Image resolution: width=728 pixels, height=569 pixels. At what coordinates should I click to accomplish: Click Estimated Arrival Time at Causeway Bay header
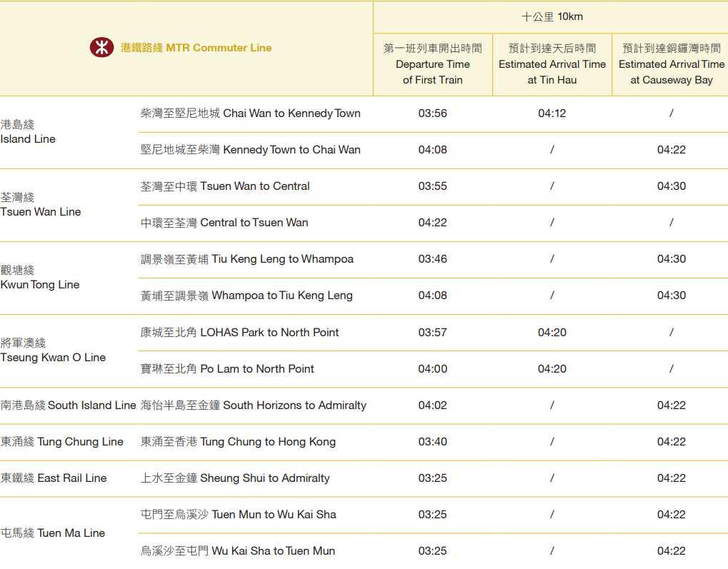(671, 64)
